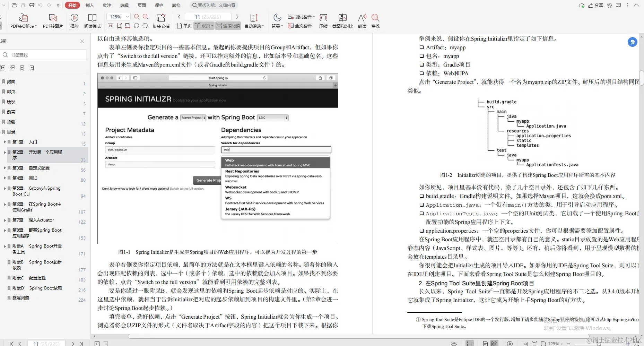
Task: Open the 截图和对比 tool
Action: (x=342, y=21)
